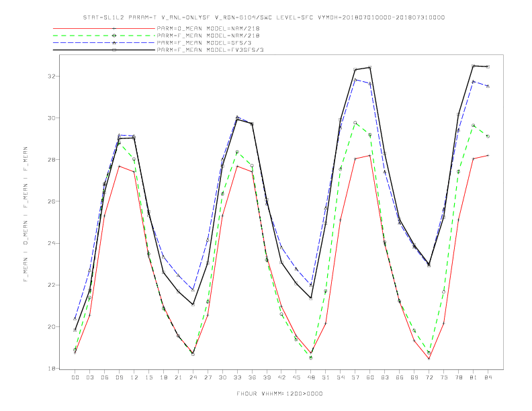532x411 pixels.
Task: Click x-axis tick label 12
Action: click(134, 377)
